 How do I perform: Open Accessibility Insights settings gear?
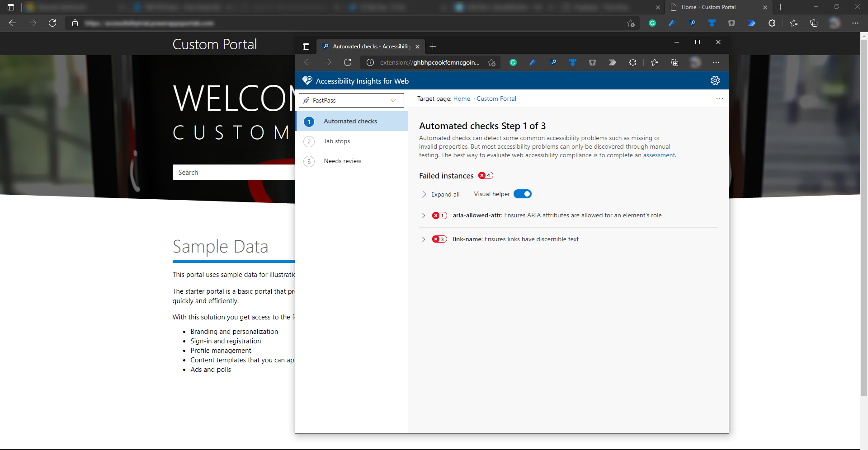715,80
